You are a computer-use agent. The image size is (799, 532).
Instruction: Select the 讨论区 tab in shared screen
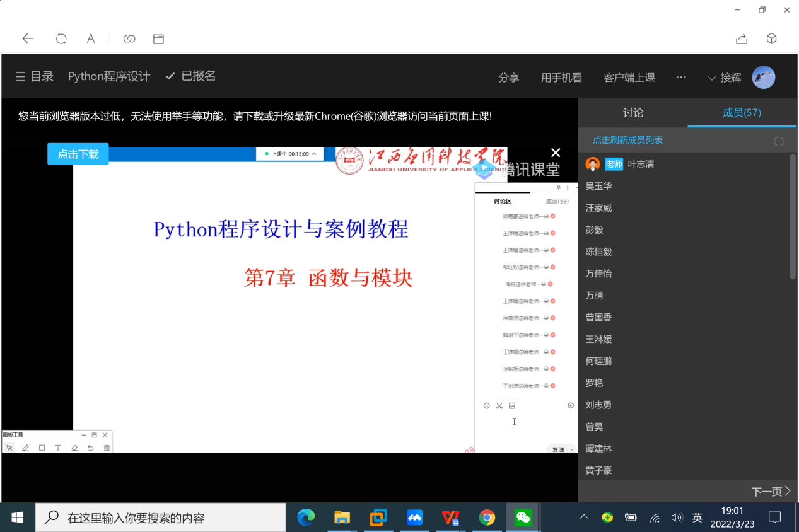click(x=503, y=201)
